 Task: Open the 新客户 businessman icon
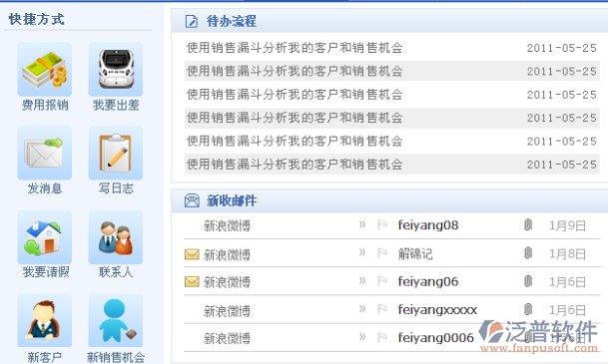pos(45,321)
